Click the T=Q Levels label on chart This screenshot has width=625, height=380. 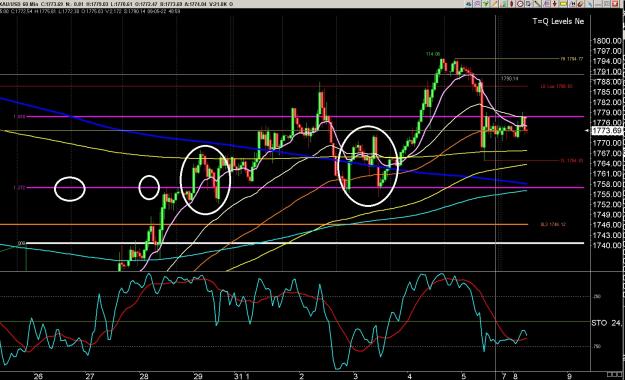558,22
